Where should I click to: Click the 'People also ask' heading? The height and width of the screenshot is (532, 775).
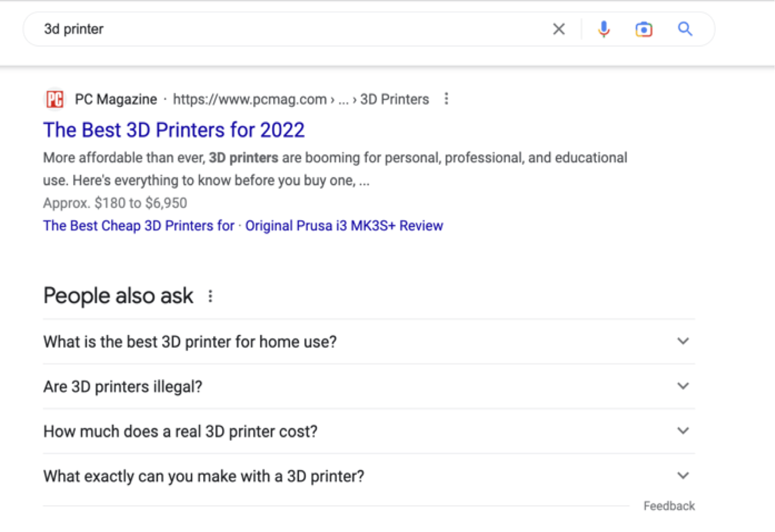[119, 296]
